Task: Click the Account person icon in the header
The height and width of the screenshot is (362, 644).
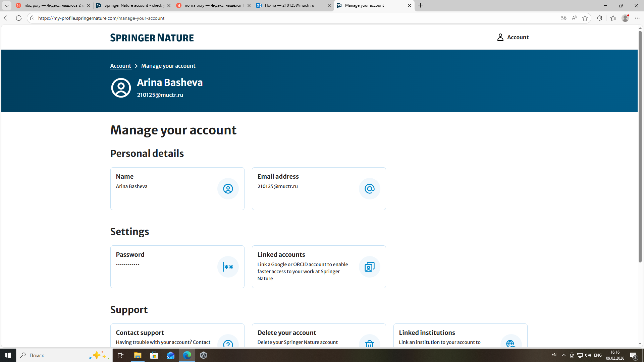Action: tap(500, 37)
